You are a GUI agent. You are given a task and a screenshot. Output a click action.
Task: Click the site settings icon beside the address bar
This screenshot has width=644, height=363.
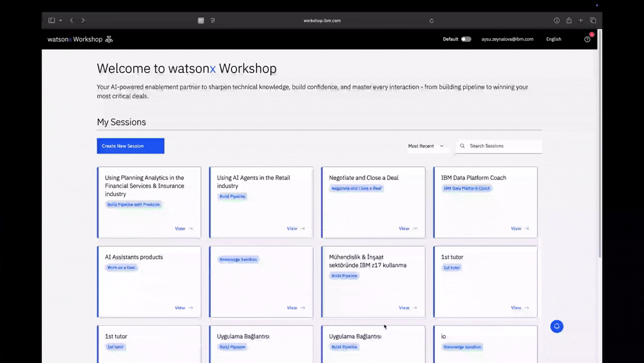coord(201,21)
